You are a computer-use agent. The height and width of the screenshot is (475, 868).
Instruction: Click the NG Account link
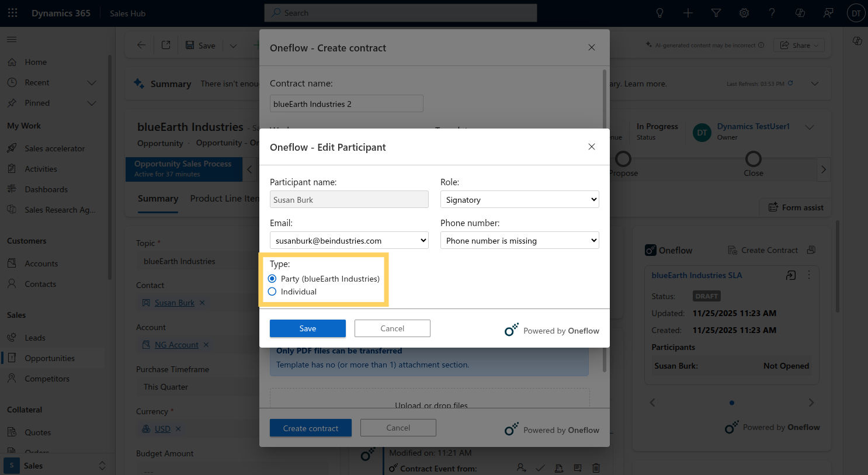click(x=176, y=345)
